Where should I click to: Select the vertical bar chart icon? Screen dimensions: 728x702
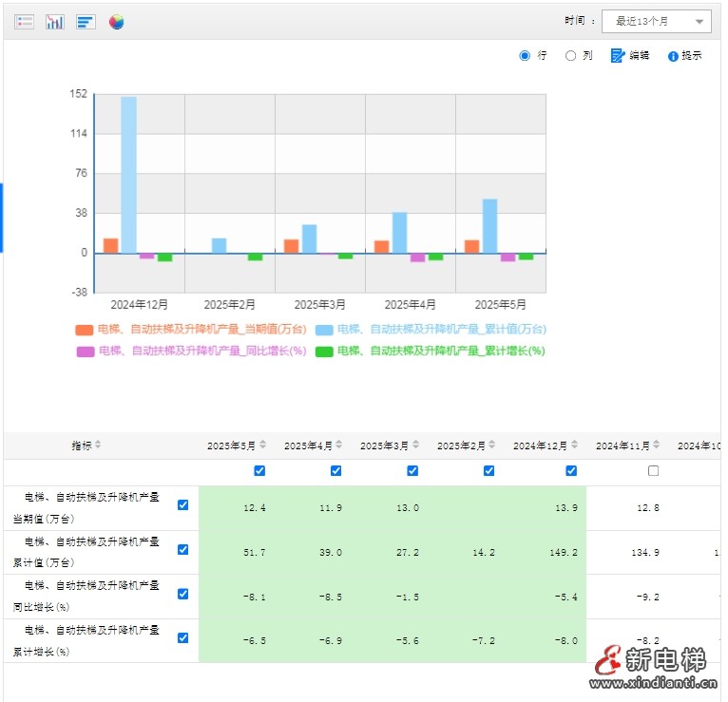tap(55, 21)
